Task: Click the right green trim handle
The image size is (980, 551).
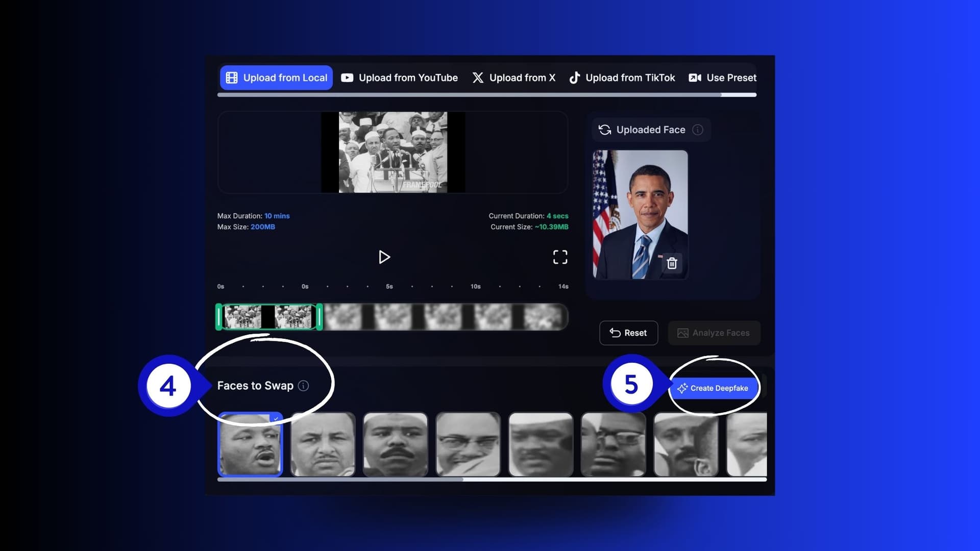Action: (320, 317)
